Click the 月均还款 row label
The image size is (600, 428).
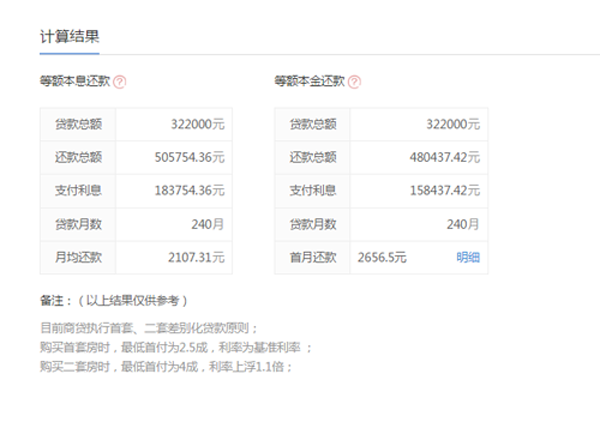click(78, 257)
